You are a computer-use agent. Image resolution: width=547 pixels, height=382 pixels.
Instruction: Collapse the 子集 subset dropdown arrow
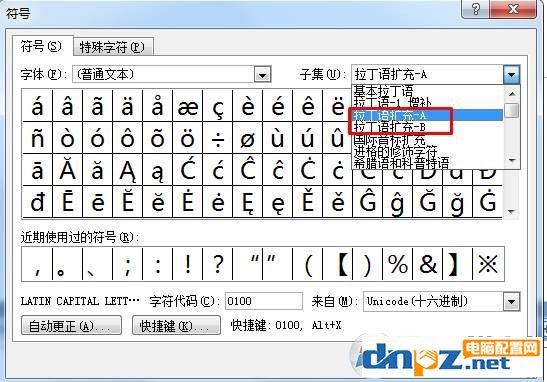512,74
